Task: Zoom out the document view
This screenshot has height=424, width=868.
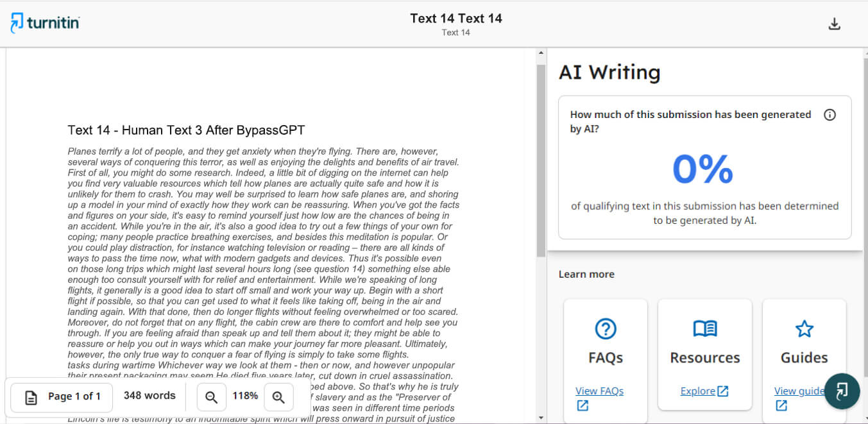Action: tap(211, 397)
